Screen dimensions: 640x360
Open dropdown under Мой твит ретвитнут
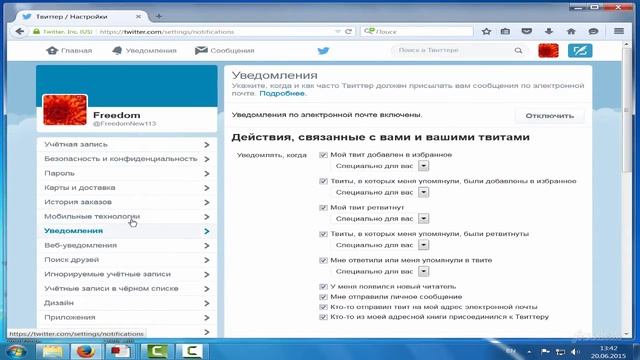point(423,219)
